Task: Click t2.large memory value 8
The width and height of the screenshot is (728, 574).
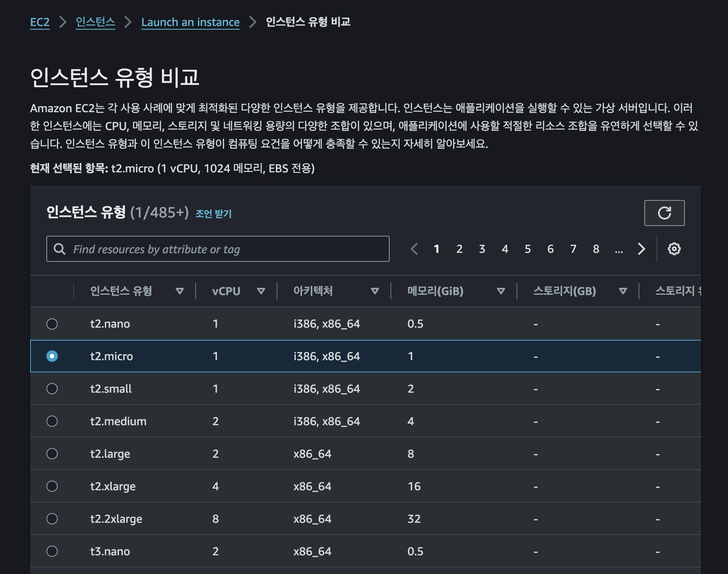Action: (x=411, y=454)
